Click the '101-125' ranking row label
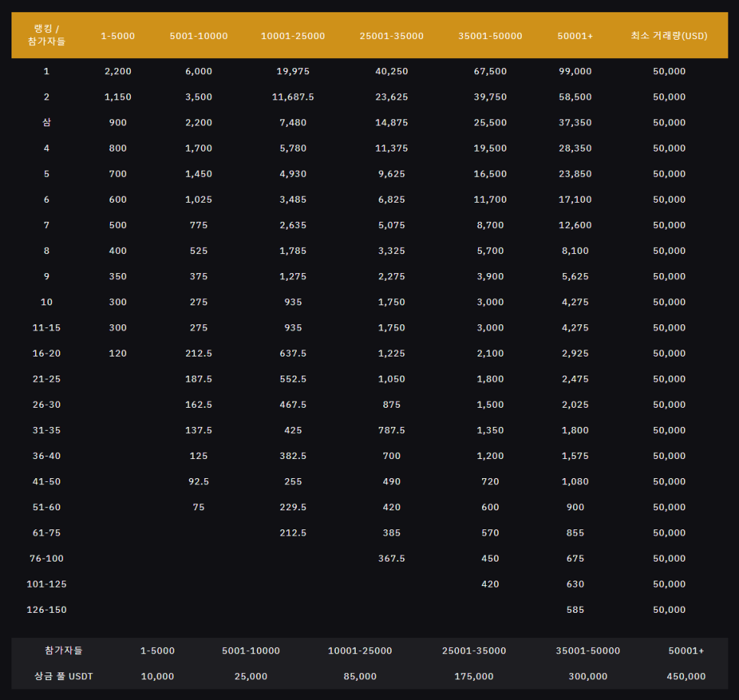Screen dimensions: 739x700 pyautogui.click(x=46, y=584)
